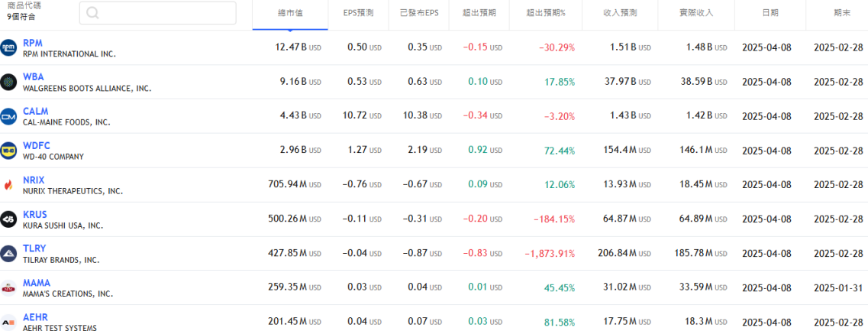
Task: Click the magnifier icon in the search box
Action: 92,13
